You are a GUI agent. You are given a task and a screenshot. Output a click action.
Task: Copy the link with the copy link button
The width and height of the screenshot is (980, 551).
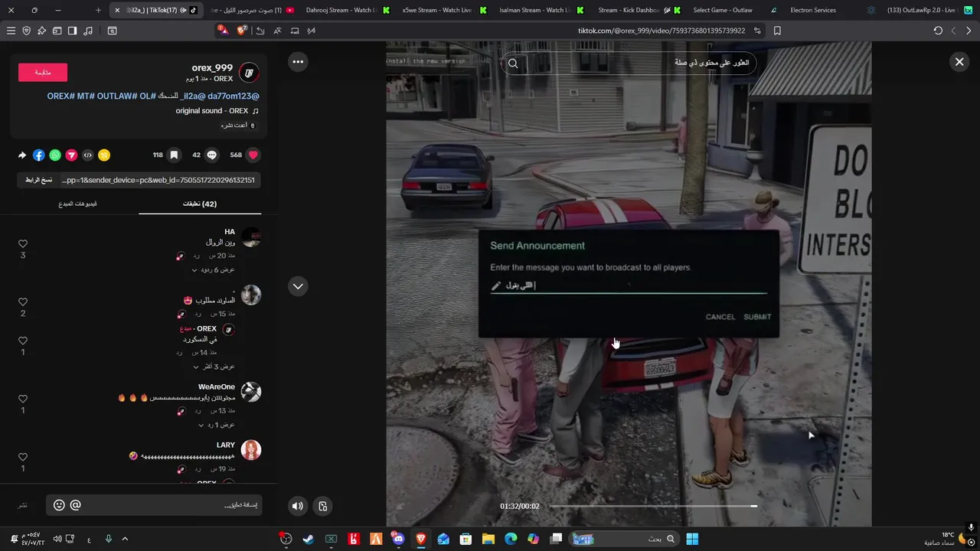[38, 180]
